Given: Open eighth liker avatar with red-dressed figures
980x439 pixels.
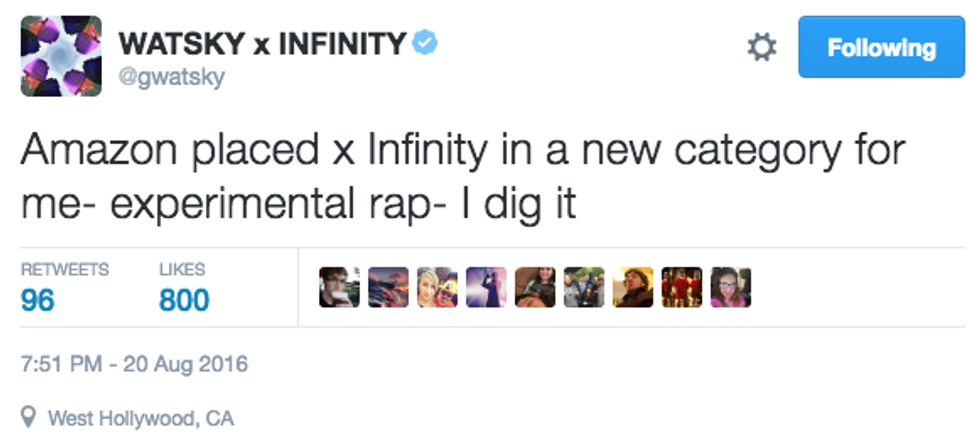Looking at the screenshot, I should (682, 287).
